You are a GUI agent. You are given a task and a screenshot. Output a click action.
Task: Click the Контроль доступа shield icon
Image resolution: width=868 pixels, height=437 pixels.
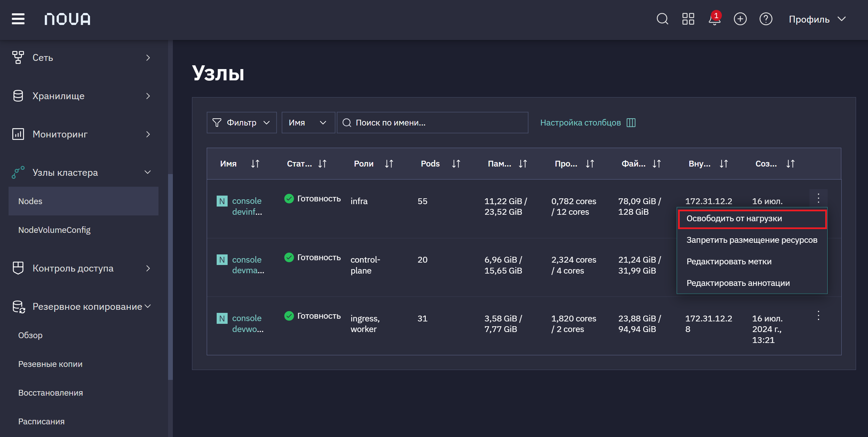18,268
